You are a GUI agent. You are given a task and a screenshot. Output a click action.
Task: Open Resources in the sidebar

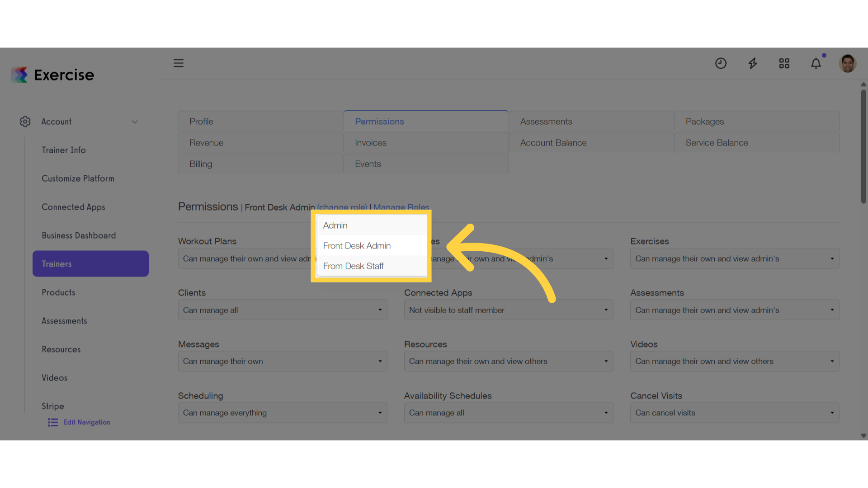tap(61, 349)
